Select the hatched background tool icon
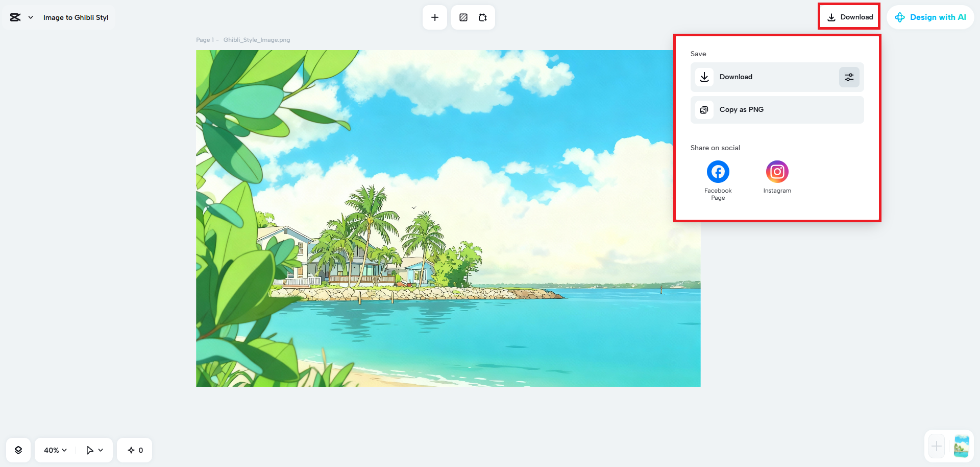The height and width of the screenshot is (467, 980). click(463, 17)
